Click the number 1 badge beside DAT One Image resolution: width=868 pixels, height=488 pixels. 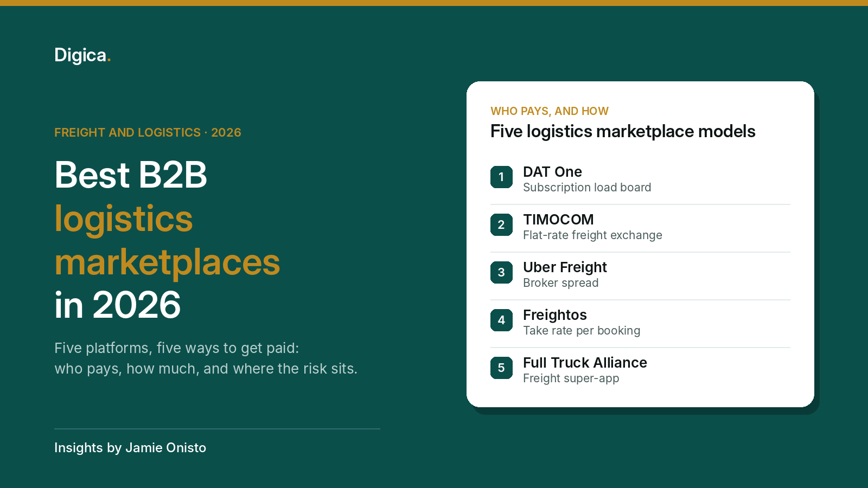point(501,177)
